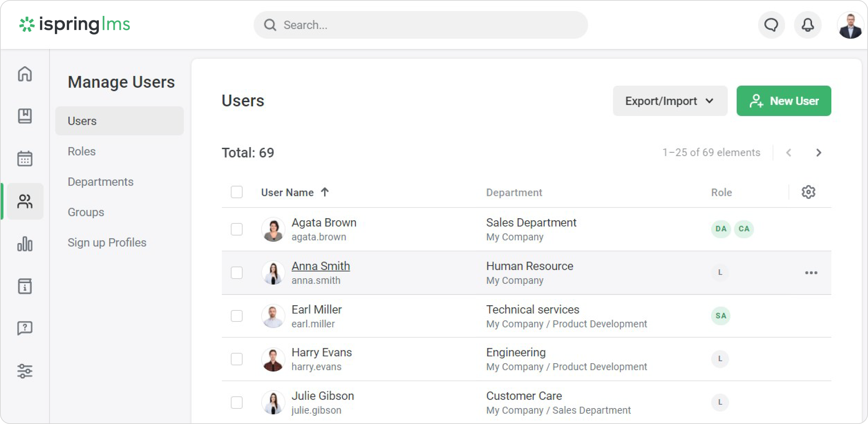The image size is (868, 424).
Task: Open the chat messages icon
Action: 771,25
